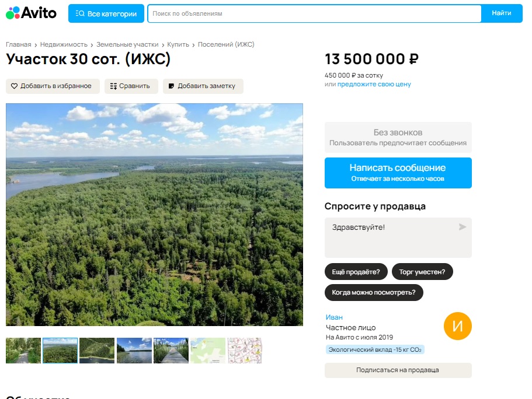
Task: Open the "Земельные участки" breadcrumb
Action: point(127,44)
